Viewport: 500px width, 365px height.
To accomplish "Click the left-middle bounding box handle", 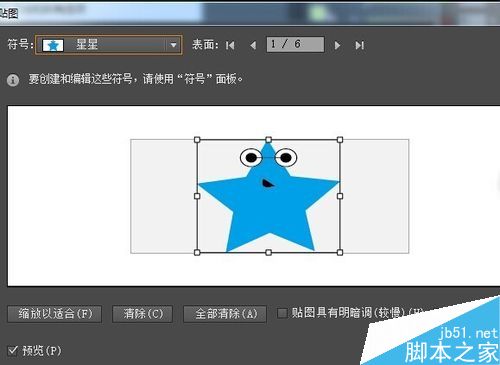I will (197, 196).
